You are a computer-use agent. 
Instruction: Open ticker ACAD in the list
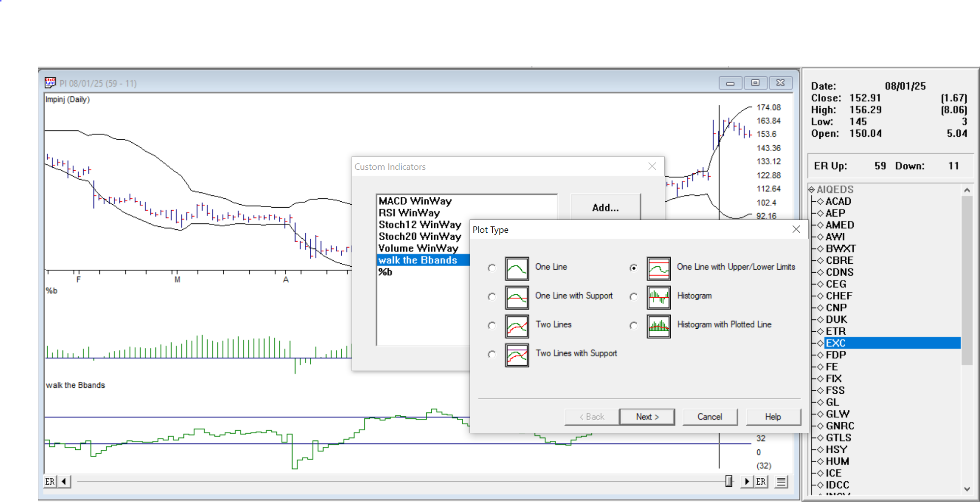click(838, 201)
